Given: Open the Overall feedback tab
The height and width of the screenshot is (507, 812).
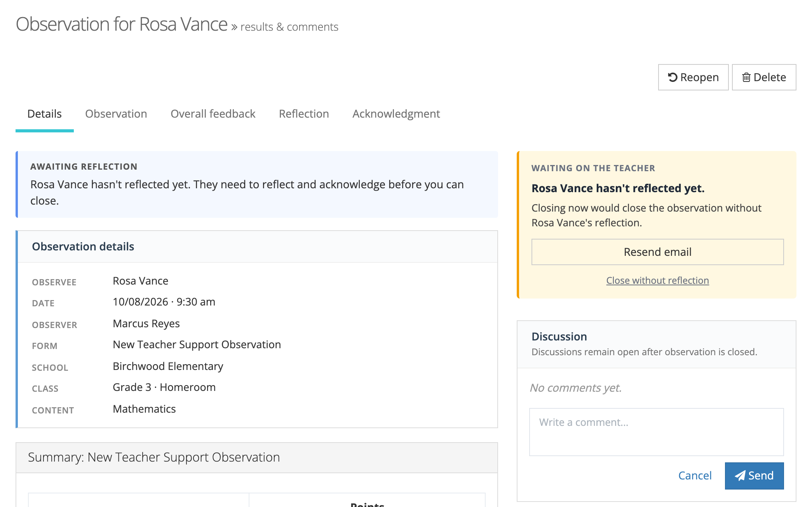Looking at the screenshot, I should 213,114.
